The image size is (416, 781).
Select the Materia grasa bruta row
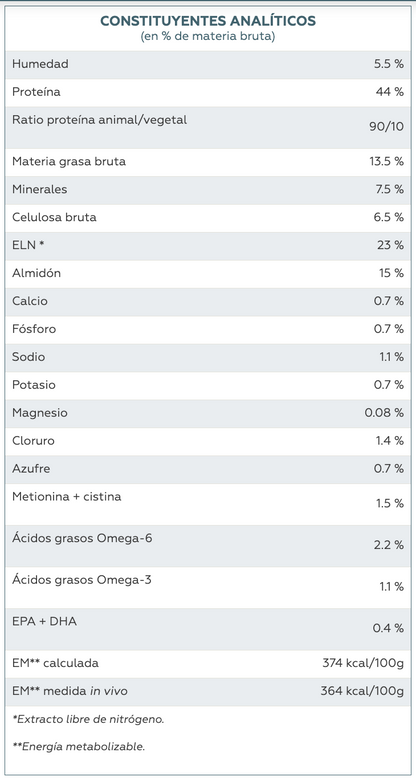coord(208,162)
